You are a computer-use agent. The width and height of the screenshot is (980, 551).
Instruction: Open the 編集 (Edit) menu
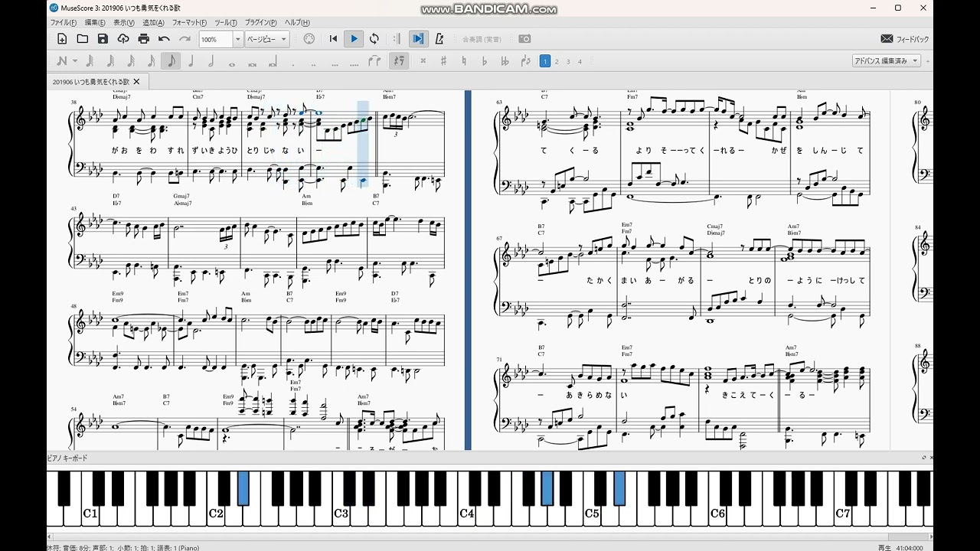[96, 23]
